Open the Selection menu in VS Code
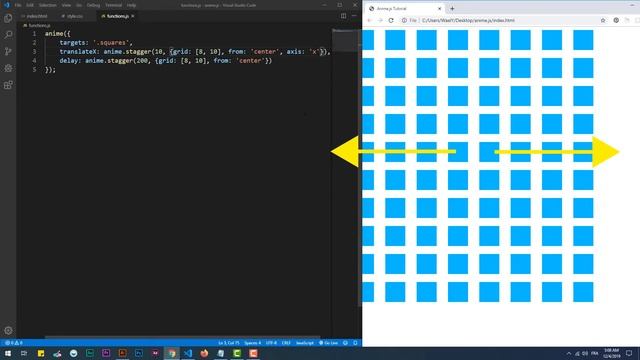This screenshot has height=360, width=640. click(x=47, y=5)
